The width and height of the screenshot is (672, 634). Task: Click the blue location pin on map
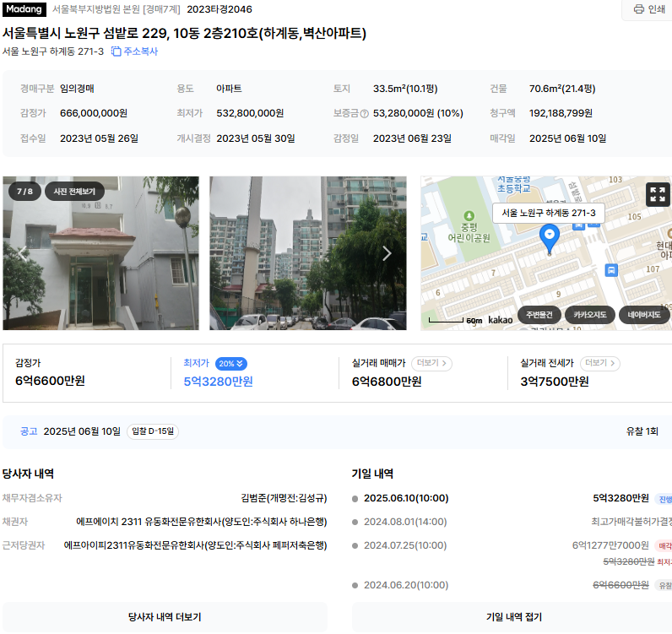[x=549, y=238]
